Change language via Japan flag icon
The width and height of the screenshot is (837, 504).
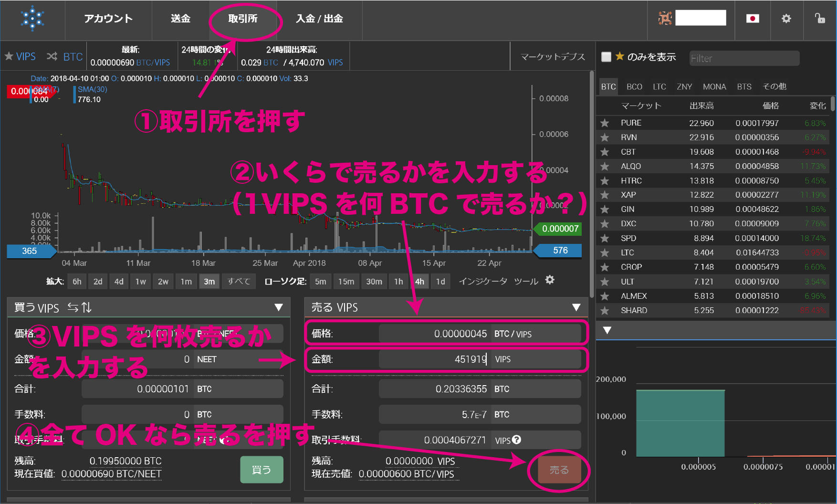pos(752,19)
